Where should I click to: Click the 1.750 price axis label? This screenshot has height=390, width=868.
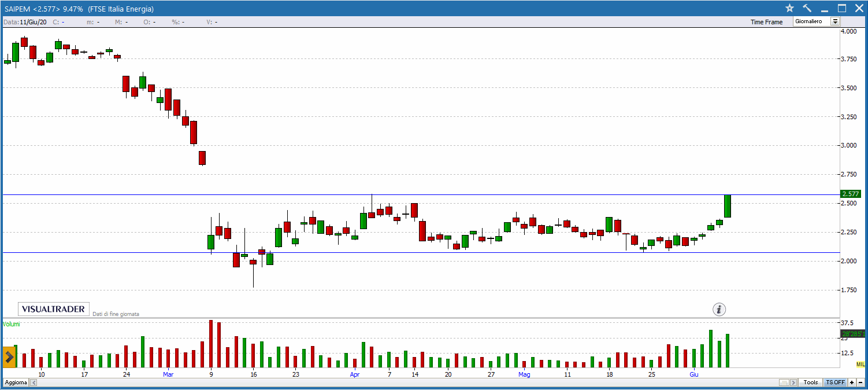[849, 290]
